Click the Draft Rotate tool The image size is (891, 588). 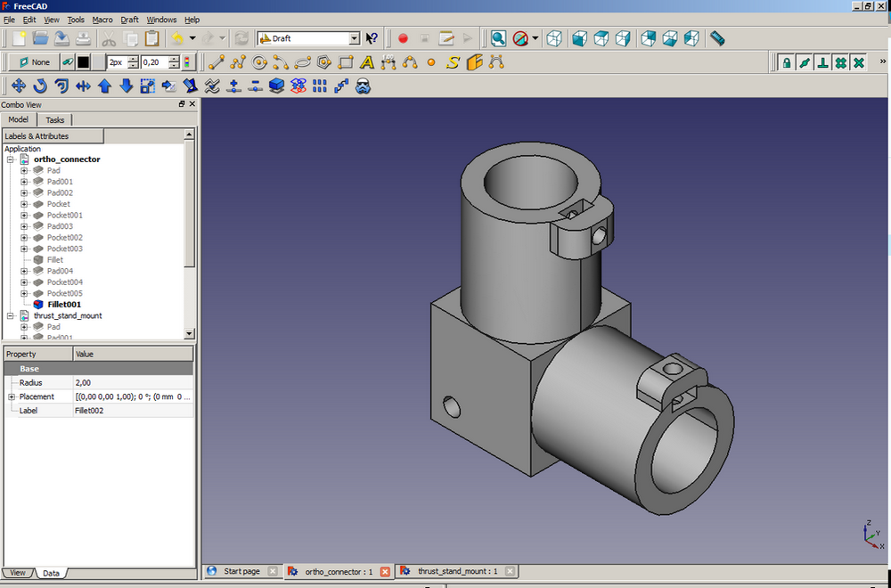40,86
